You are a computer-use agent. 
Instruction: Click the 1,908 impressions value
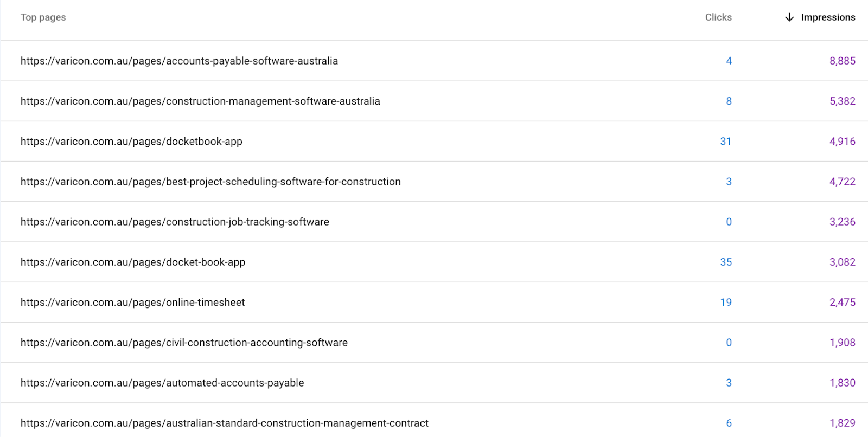(x=842, y=343)
